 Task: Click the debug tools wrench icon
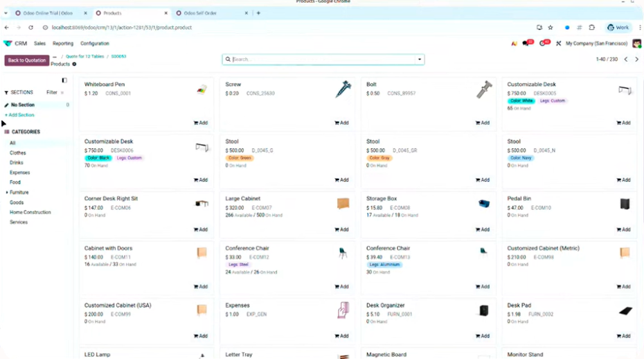(x=558, y=44)
